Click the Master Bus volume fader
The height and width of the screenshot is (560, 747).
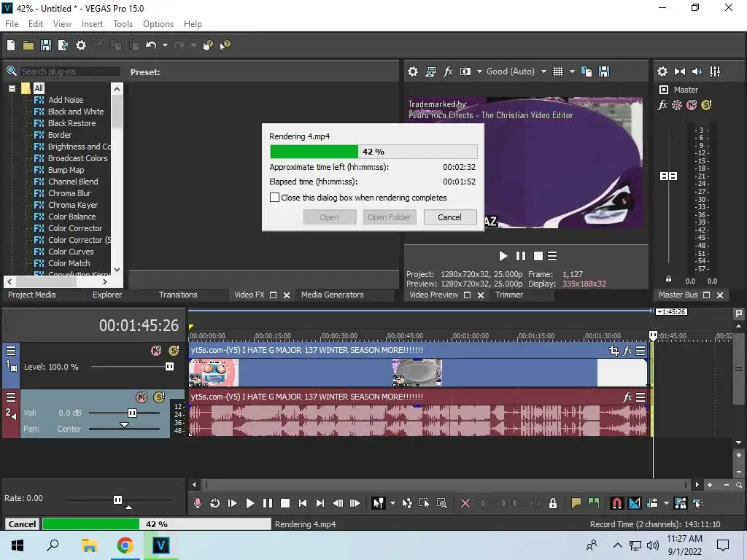(668, 176)
